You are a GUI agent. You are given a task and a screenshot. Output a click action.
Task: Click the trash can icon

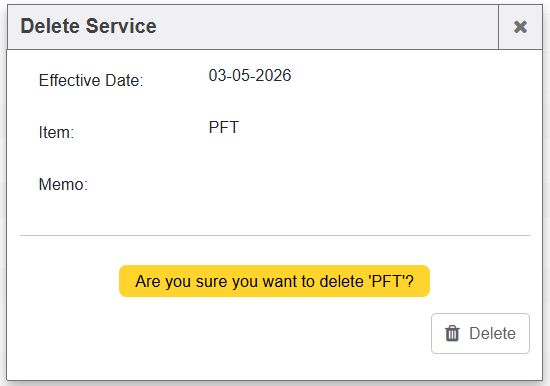pos(452,333)
